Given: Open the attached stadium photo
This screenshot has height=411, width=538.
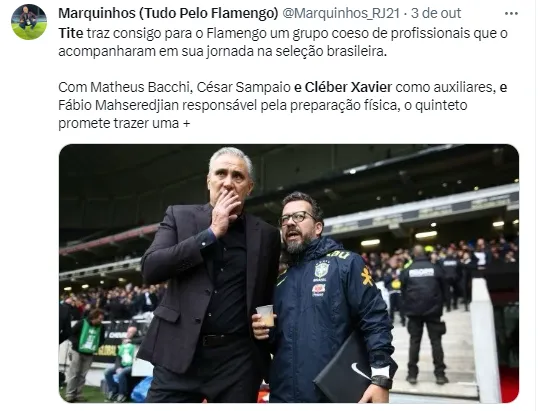Looking at the screenshot, I should pos(289,273).
